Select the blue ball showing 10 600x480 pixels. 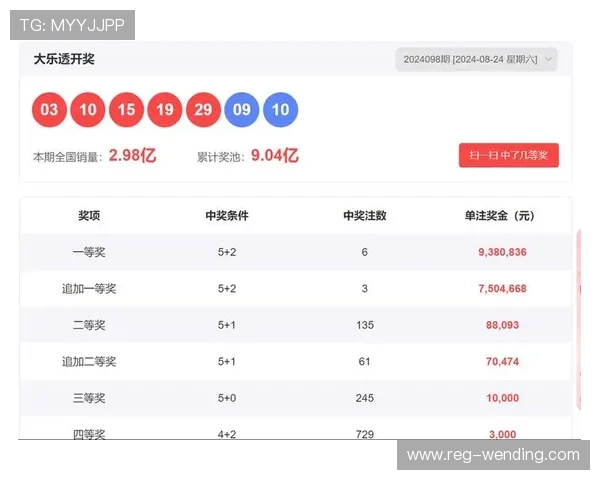click(x=280, y=109)
